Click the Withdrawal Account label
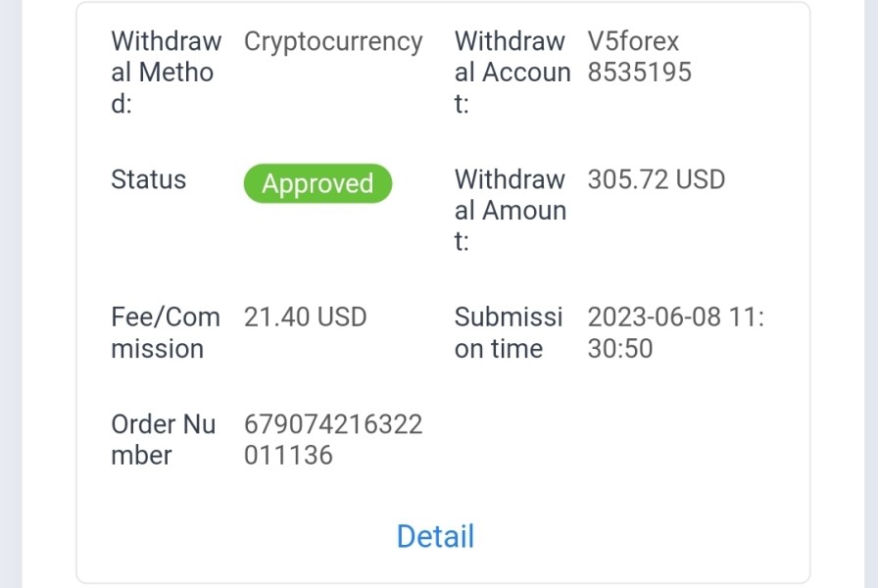The height and width of the screenshot is (588, 878). tap(512, 72)
